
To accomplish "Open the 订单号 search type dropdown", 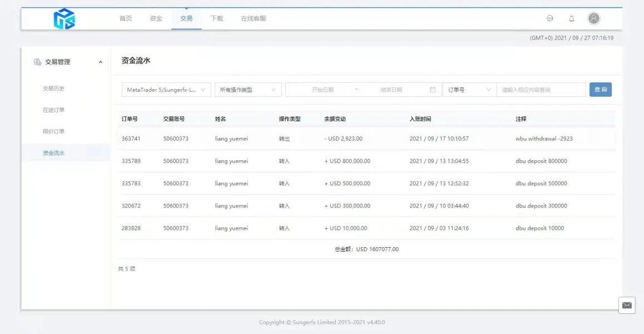I will (469, 90).
